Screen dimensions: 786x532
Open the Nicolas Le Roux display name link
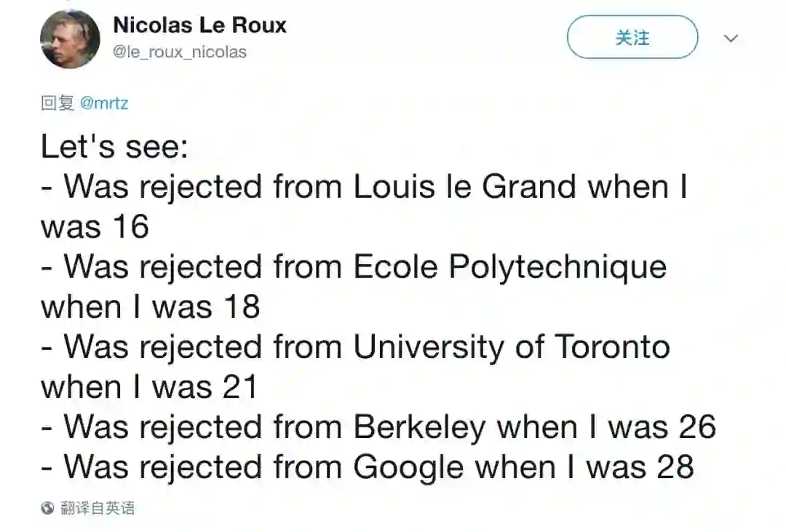pyautogui.click(x=199, y=25)
